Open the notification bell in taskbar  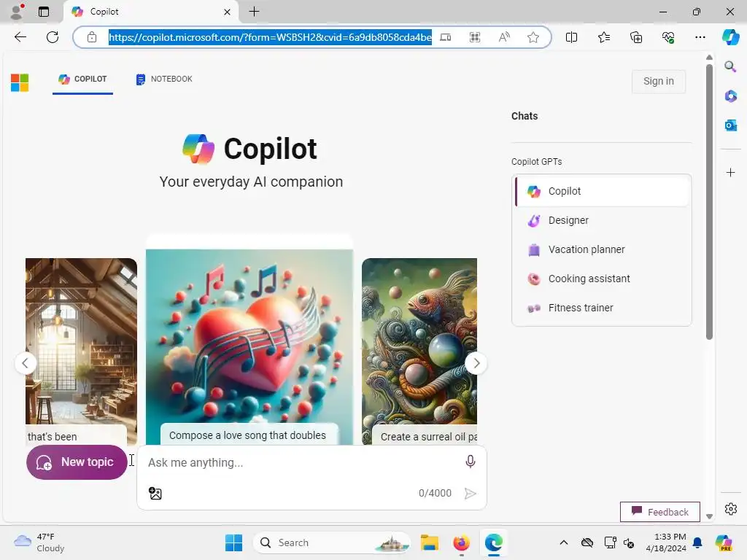697,542
